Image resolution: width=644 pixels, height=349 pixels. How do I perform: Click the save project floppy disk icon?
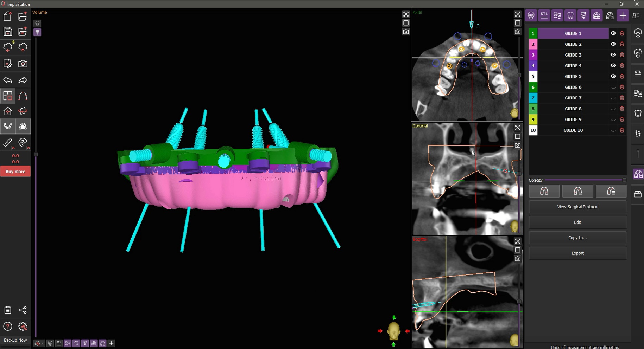click(x=8, y=32)
